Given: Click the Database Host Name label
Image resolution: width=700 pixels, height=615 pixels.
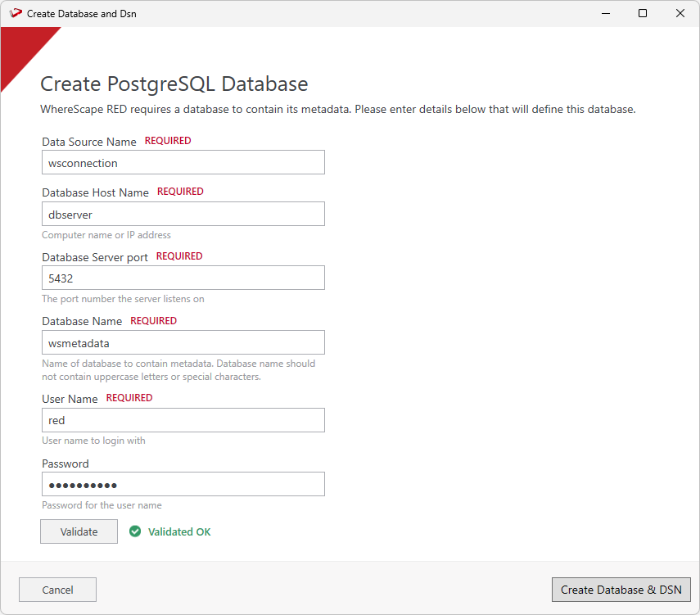Looking at the screenshot, I should coord(95,192).
